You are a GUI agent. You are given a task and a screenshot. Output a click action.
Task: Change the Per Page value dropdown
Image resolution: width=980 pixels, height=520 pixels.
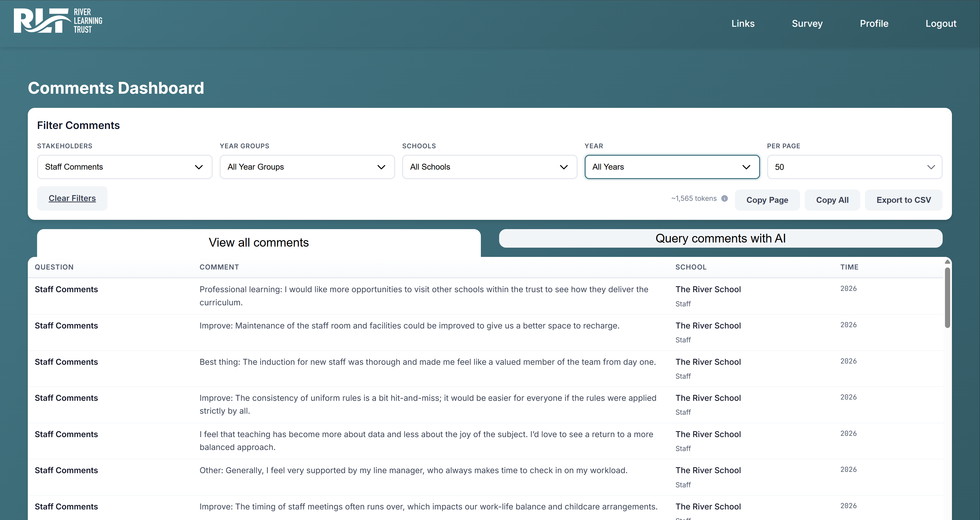[854, 167]
